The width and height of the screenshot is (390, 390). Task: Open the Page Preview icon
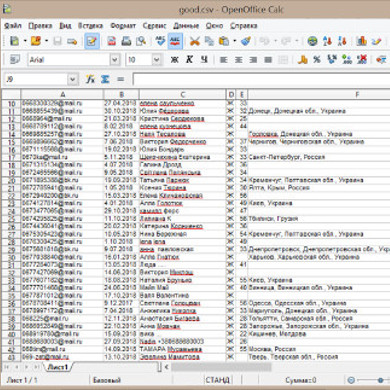point(141,41)
